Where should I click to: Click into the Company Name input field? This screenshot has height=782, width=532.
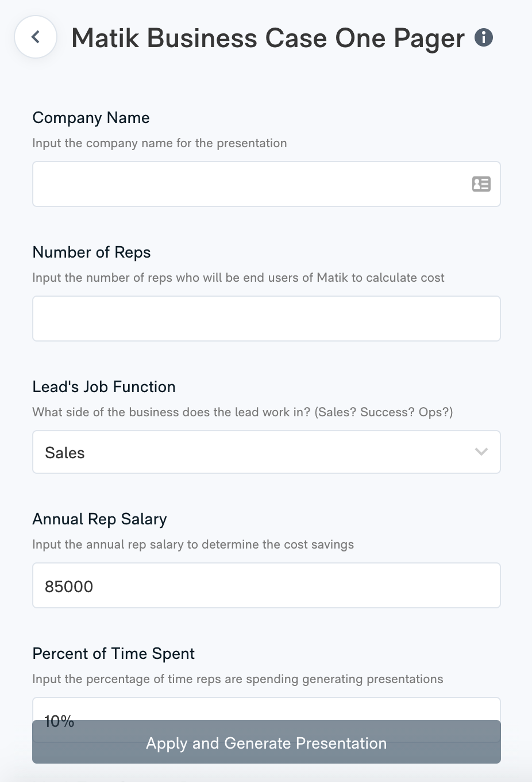click(x=230, y=183)
